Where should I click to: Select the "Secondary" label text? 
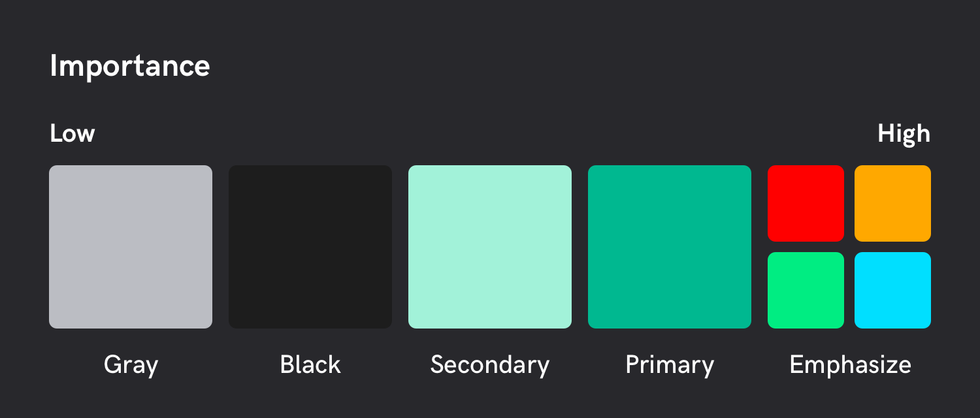coord(490,364)
